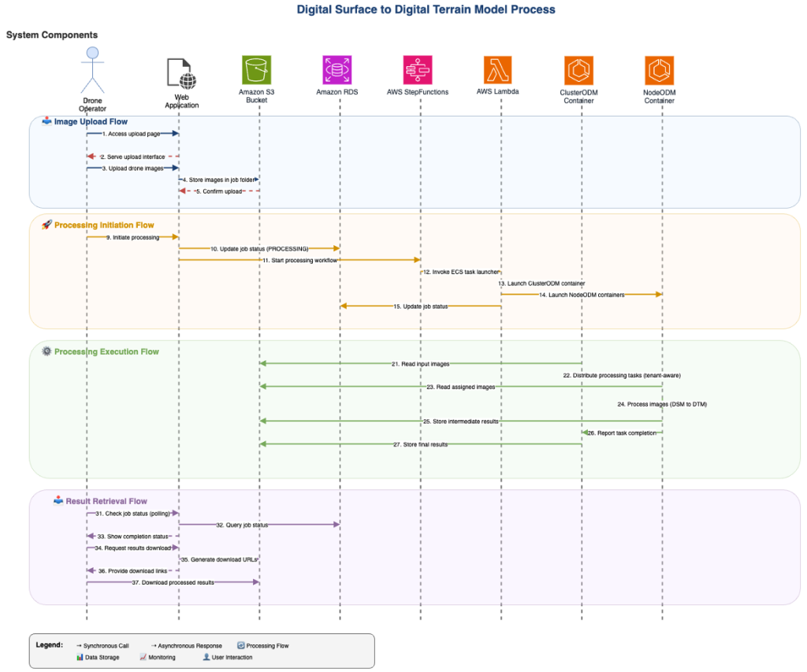Select the Web Application document icon
This screenshot has height=672, width=807.
pos(180,71)
